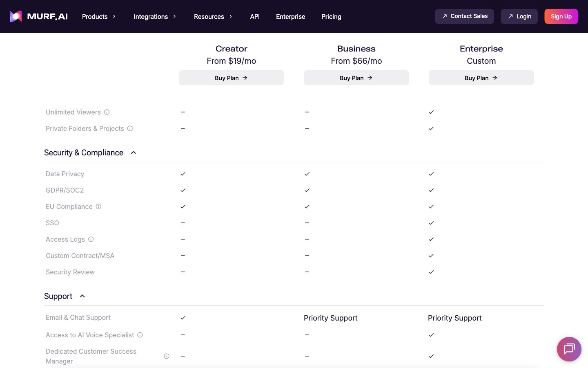Expand the Resources navigation menu
The image size is (588, 368).
coord(213,16)
